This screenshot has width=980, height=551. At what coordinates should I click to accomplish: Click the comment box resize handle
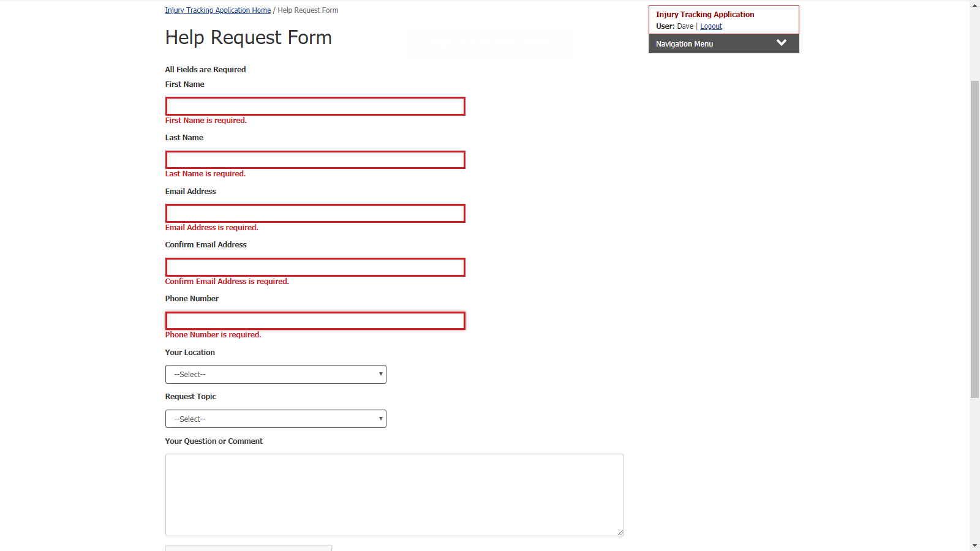620,532
